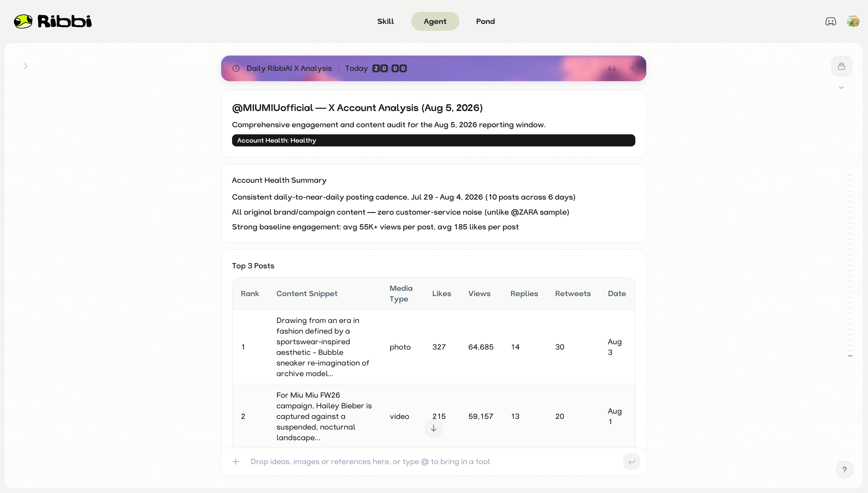Screen dimensions: 868x493
Task: Open the help question mark button
Action: pyautogui.click(x=844, y=470)
